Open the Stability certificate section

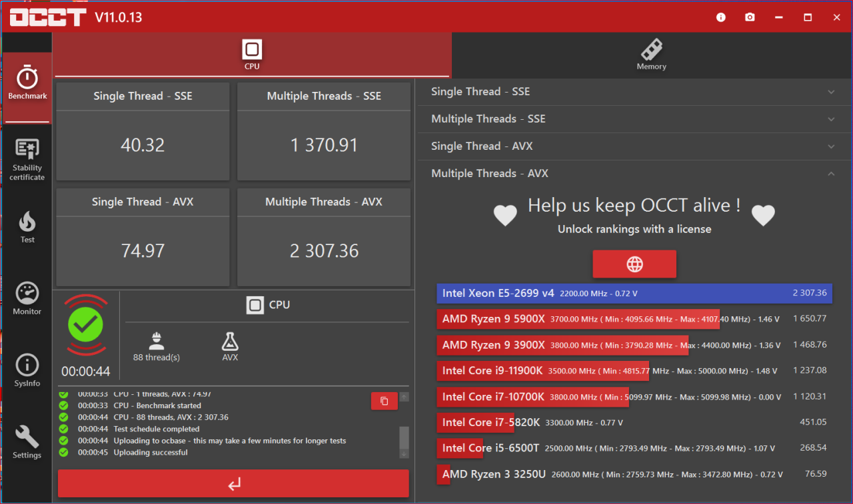click(x=27, y=160)
